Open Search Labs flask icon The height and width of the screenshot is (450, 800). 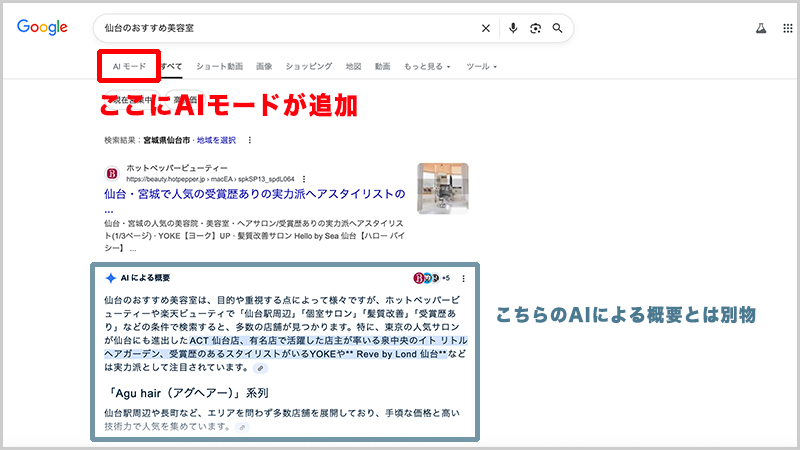pyautogui.click(x=761, y=28)
